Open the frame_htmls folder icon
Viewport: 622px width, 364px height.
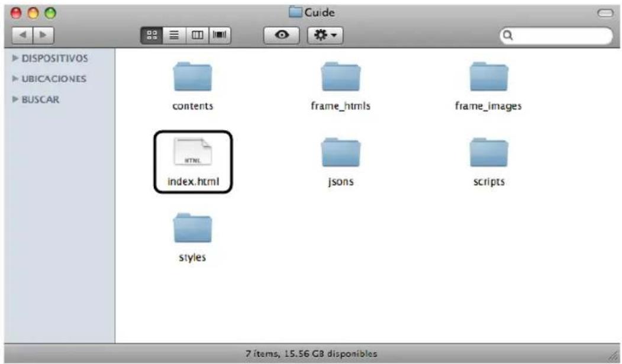coord(340,77)
